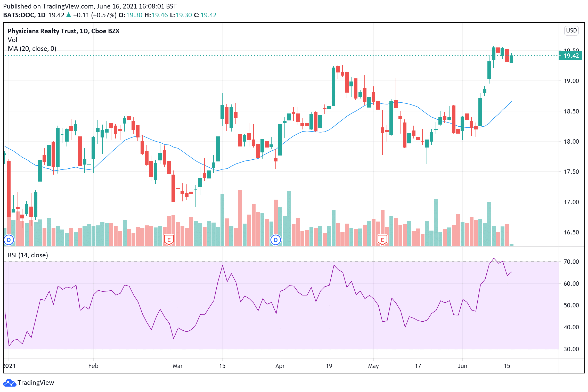Screen dimensions: 588x392
Task: Click the 18.00 price axis label
Action: coord(571,142)
